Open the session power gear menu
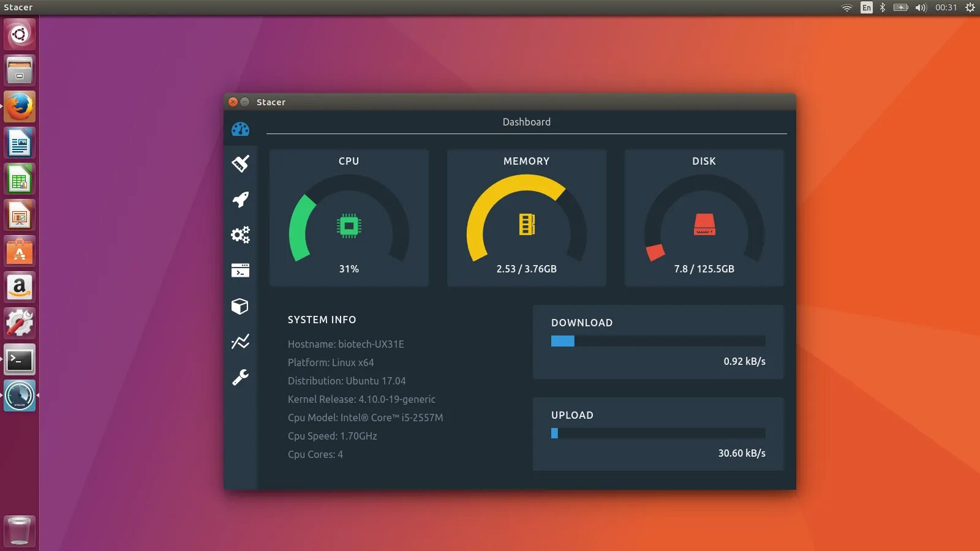This screenshot has width=980, height=551. click(970, 7)
